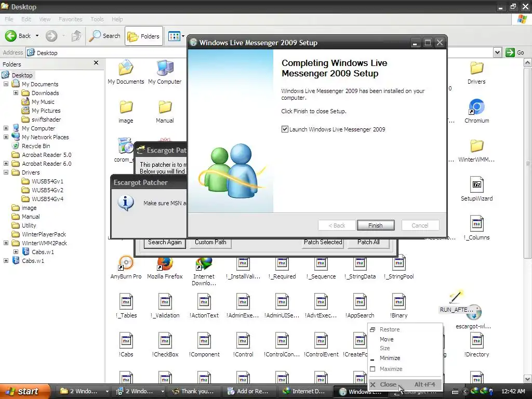Choose Minimize in the context menu
Viewport: 532px width, 399px height.
[x=405, y=358]
